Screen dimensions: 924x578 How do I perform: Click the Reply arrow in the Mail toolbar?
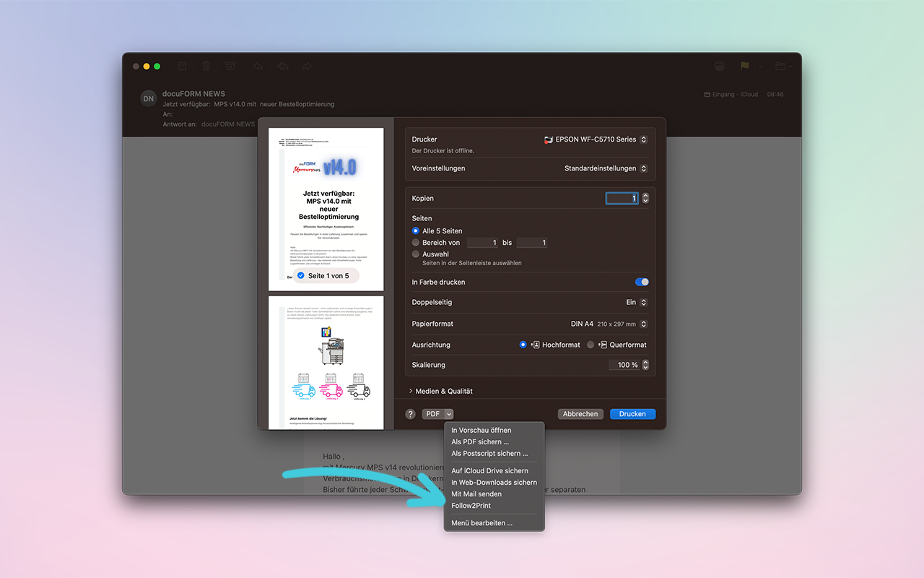coord(258,66)
